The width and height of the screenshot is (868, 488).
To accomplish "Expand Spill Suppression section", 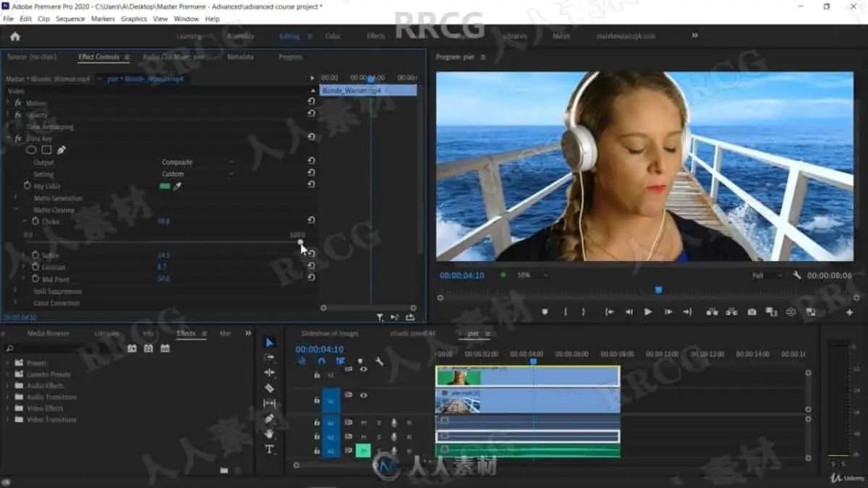I will coord(16,291).
